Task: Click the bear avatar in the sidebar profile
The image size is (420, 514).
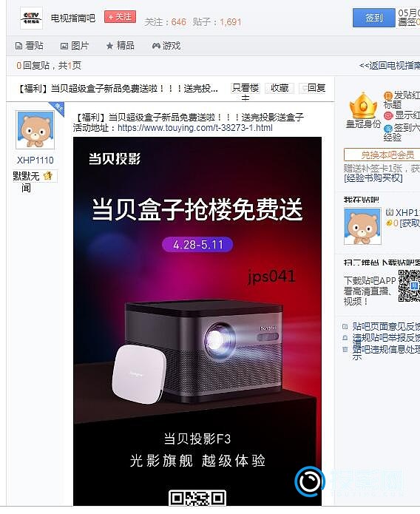Action: coord(362,226)
